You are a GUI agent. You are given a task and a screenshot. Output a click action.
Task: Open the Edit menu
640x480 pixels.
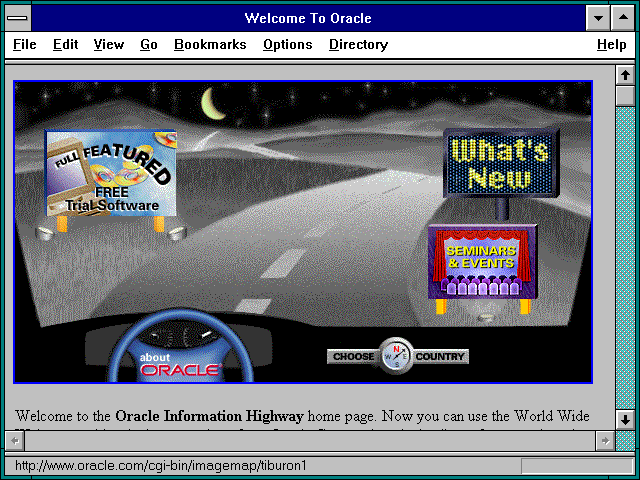tap(65, 44)
